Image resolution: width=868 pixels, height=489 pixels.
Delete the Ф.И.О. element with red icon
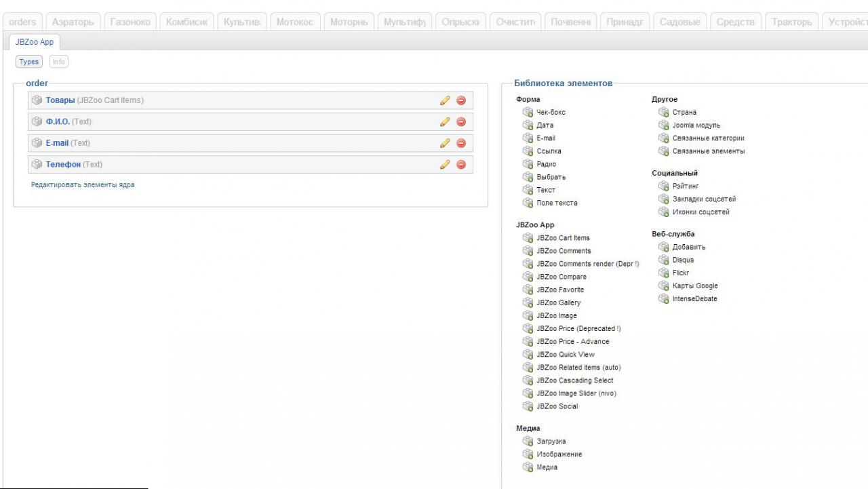[461, 122]
